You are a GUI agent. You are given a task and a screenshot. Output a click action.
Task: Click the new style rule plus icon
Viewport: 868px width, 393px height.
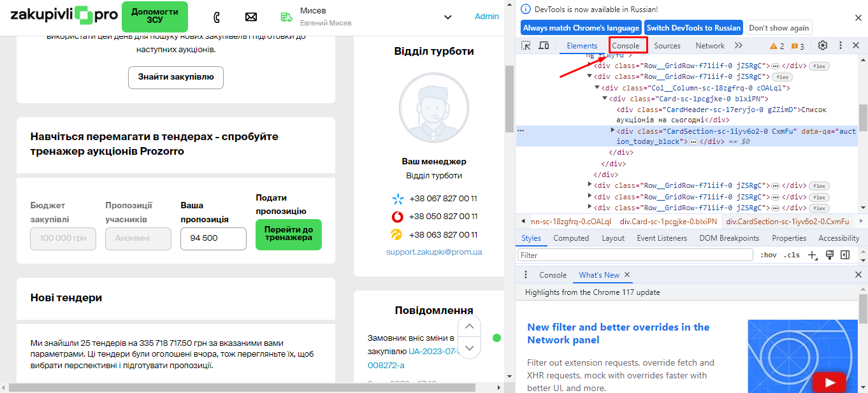pos(813,255)
